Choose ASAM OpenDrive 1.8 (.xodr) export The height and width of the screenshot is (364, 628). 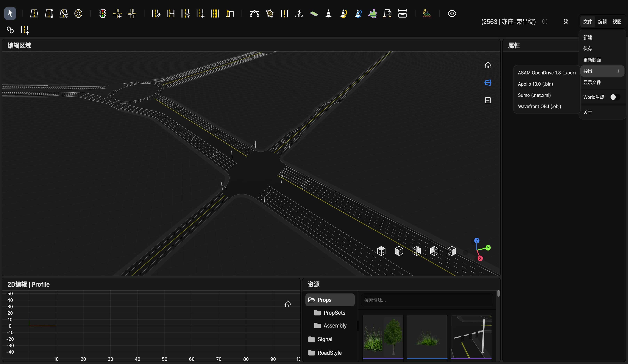coord(547,73)
